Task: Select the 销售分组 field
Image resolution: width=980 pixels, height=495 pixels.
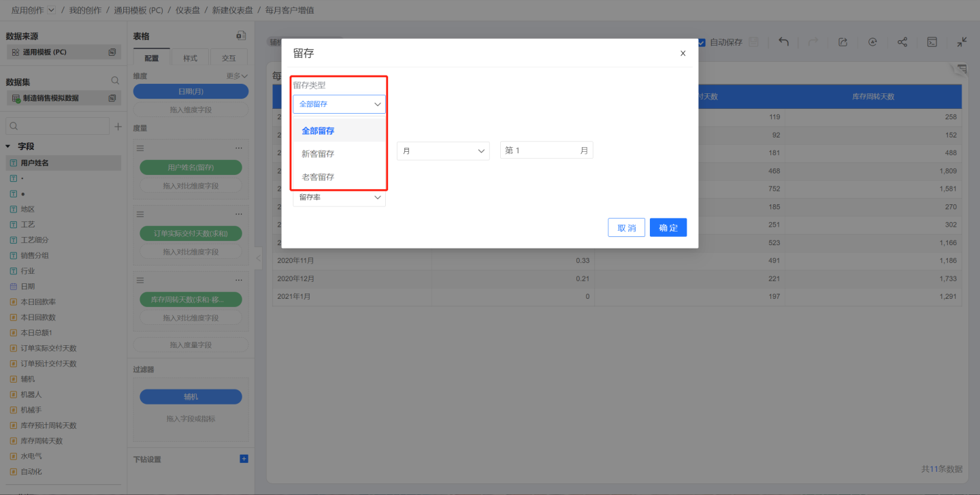Action: coord(63,255)
